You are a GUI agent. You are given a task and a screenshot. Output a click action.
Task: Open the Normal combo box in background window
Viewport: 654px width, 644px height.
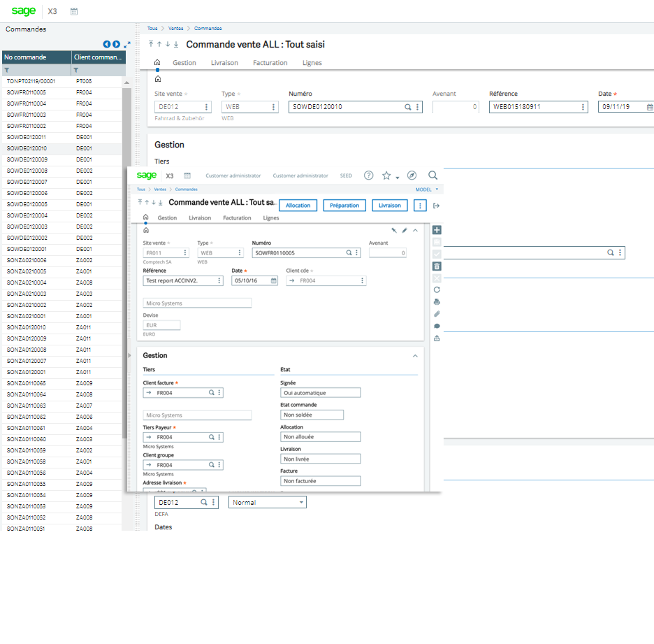[x=268, y=502]
